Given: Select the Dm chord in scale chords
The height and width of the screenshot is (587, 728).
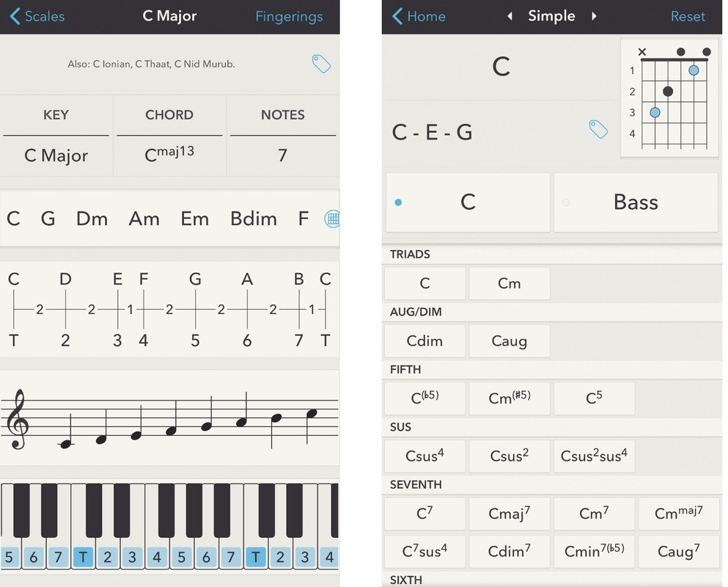Looking at the screenshot, I should (92, 219).
